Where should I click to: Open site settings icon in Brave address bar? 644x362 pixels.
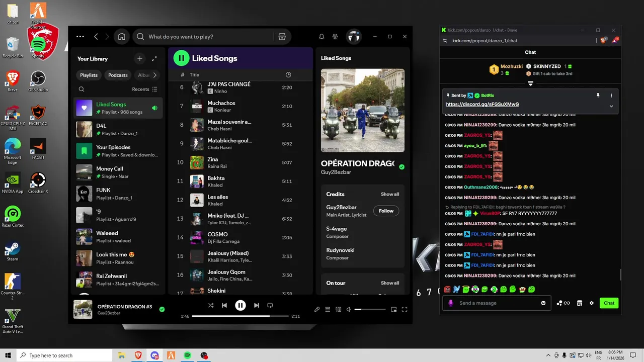click(x=445, y=41)
